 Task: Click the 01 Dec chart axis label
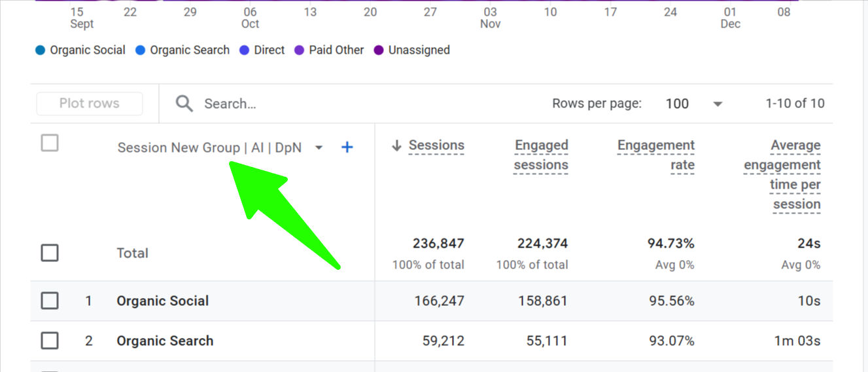click(x=731, y=18)
